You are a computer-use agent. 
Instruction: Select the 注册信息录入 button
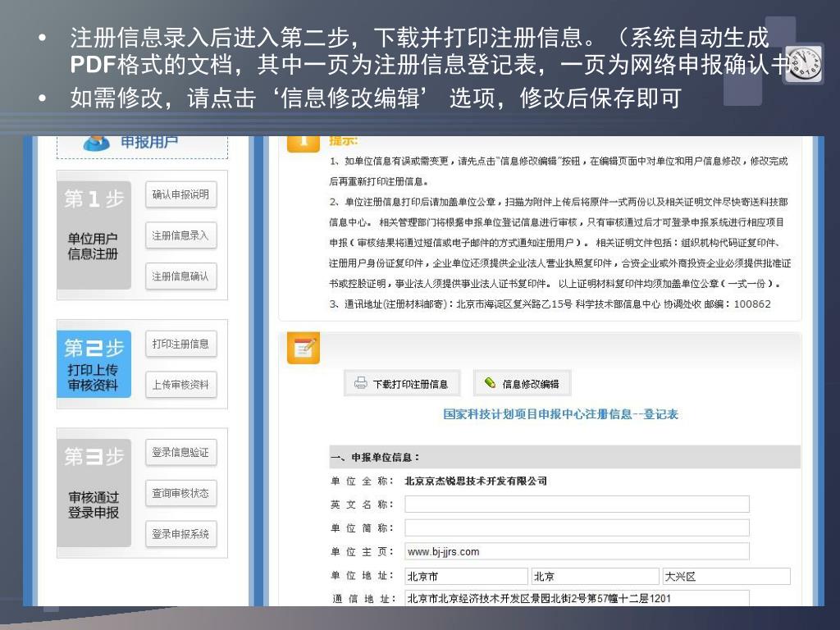180,235
